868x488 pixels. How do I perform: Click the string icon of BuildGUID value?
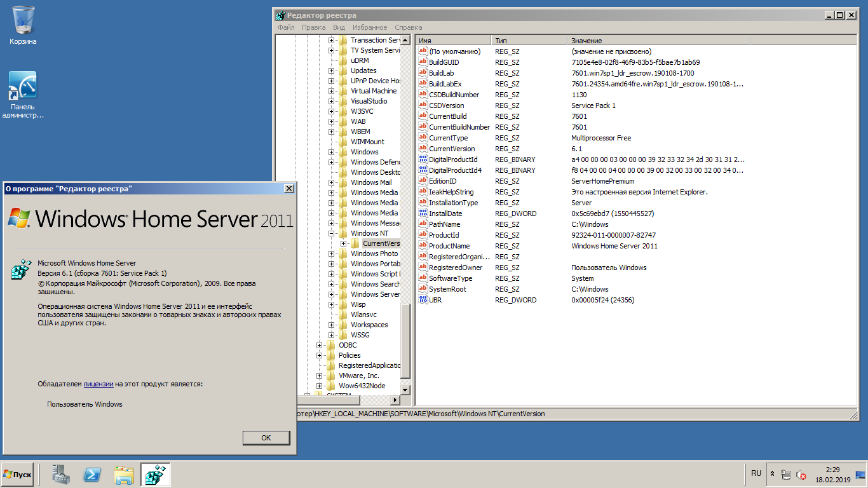coord(423,62)
